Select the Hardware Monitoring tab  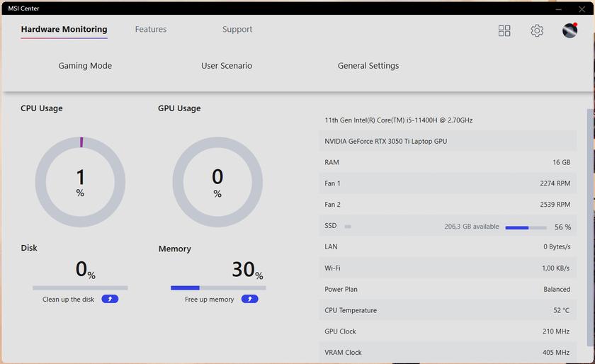click(x=64, y=29)
